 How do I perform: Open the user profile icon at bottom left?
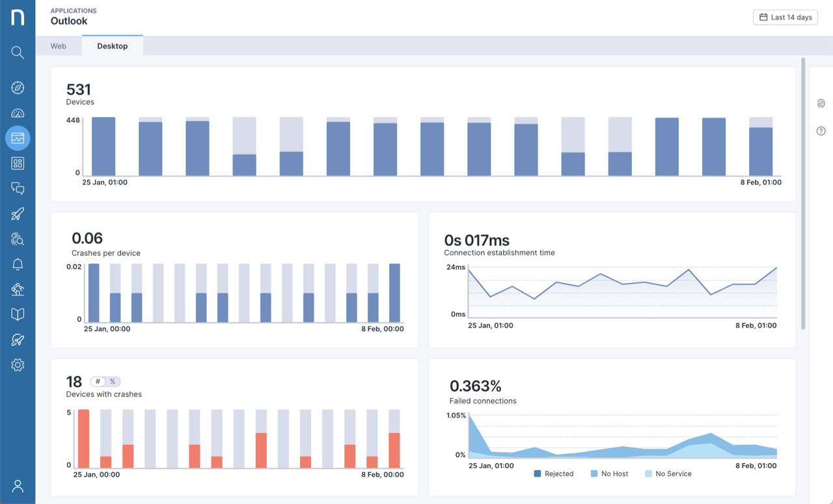[x=18, y=486]
